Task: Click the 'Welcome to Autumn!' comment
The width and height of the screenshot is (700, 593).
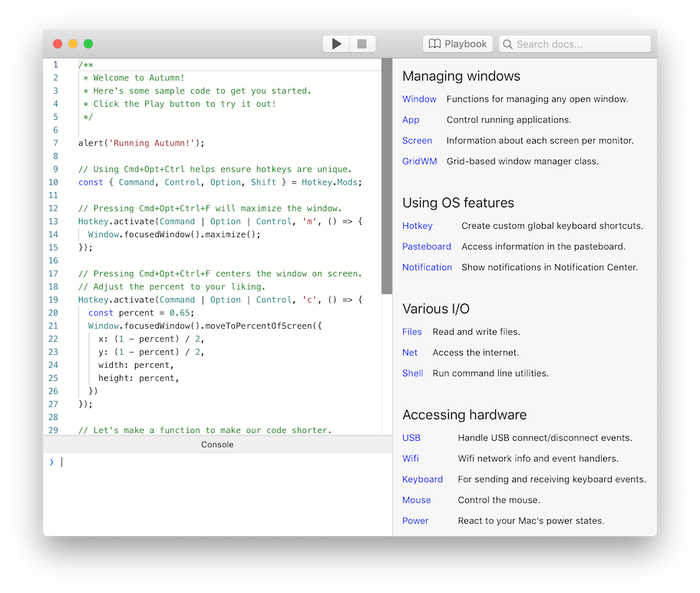Action: pyautogui.click(x=138, y=78)
